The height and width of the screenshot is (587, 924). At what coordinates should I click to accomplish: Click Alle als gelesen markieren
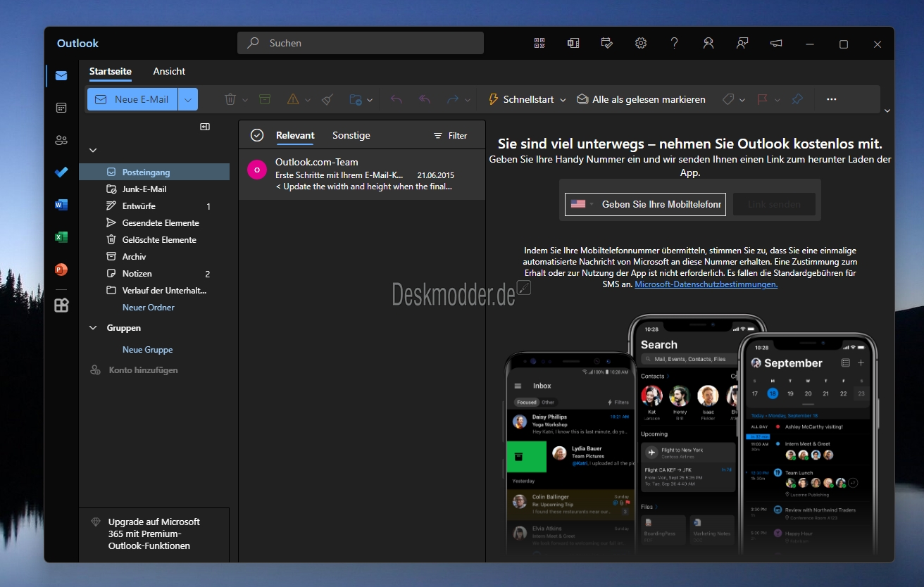point(641,99)
